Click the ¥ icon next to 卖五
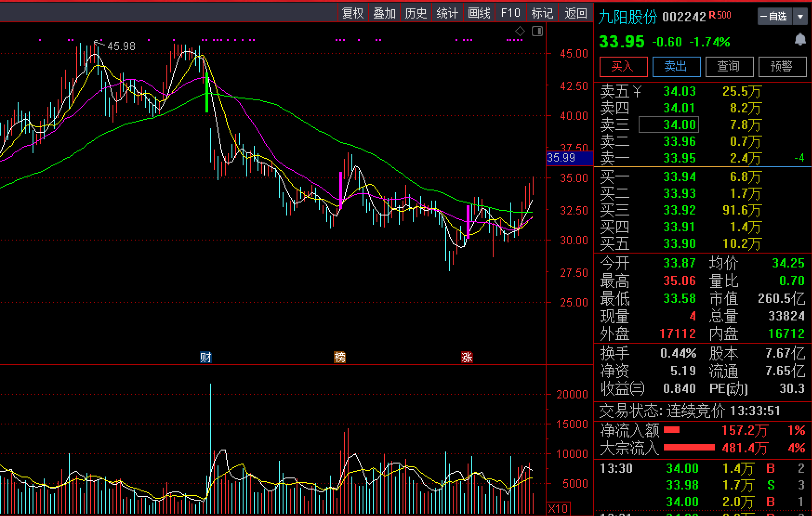 (x=637, y=91)
